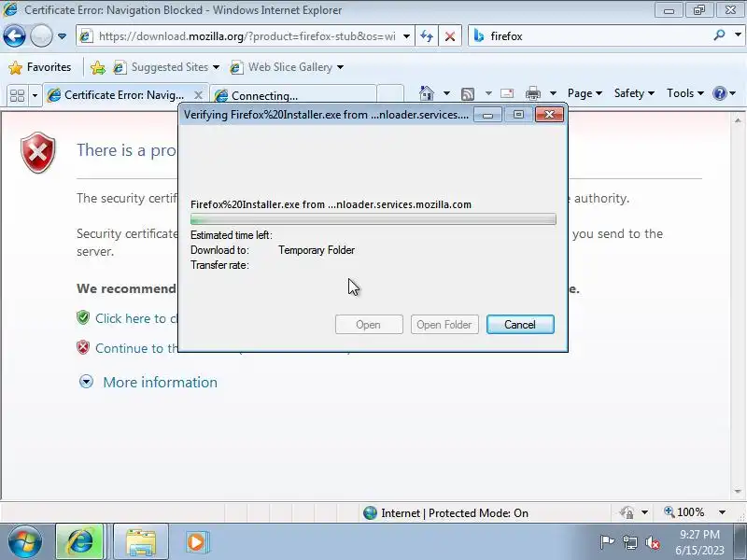
Task: Switch to the Connecting... tab
Action: click(293, 95)
